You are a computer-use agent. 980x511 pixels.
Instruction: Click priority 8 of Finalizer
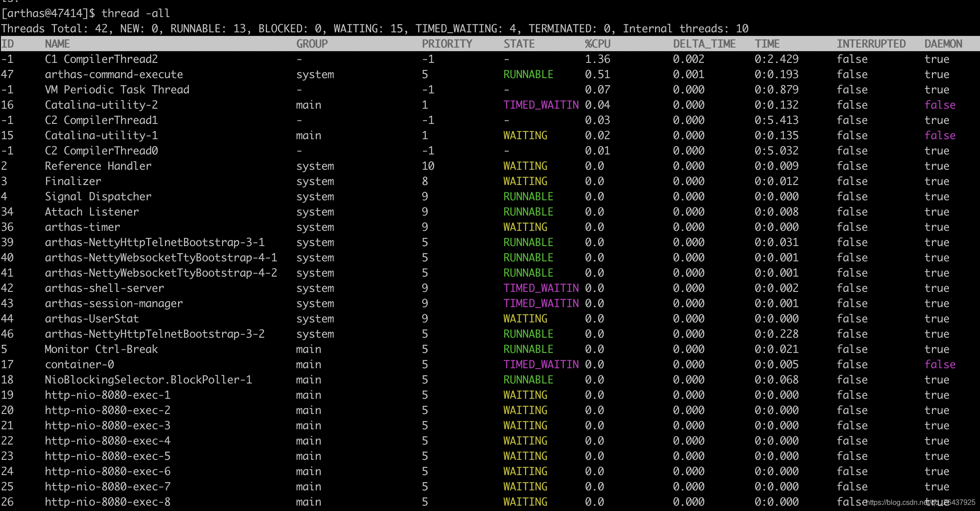pos(425,181)
